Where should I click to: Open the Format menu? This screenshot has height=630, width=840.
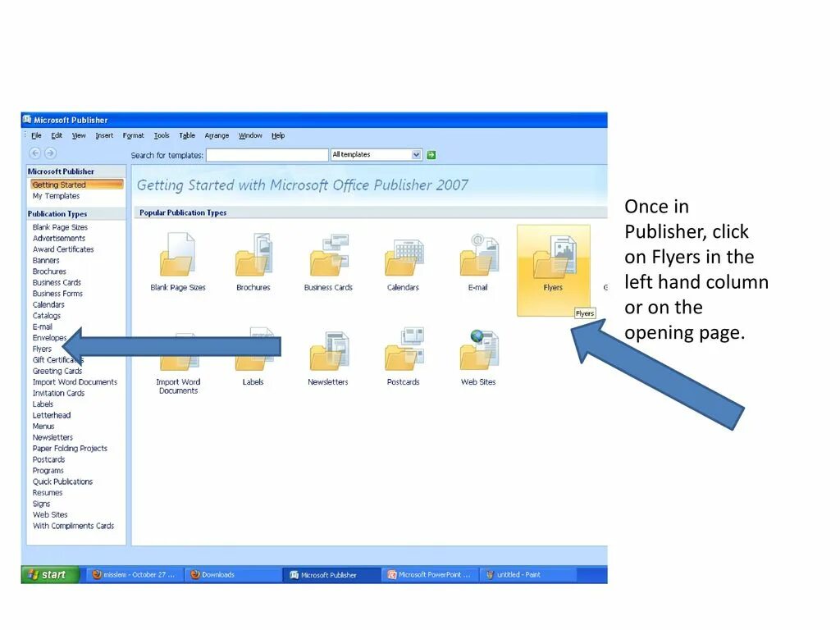[134, 135]
